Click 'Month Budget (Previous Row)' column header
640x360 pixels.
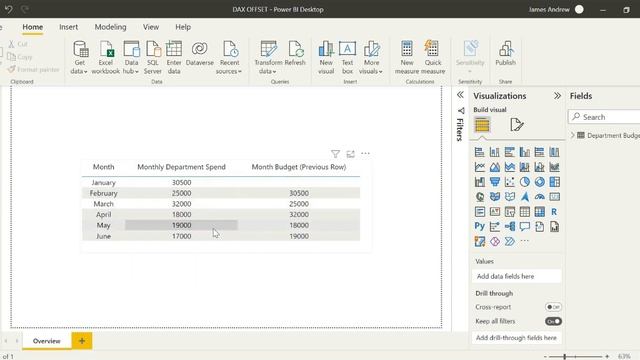(x=299, y=167)
